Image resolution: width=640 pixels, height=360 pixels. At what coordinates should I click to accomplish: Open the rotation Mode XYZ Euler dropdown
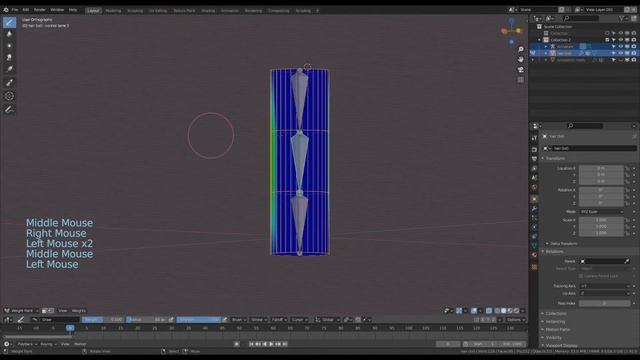tap(602, 212)
